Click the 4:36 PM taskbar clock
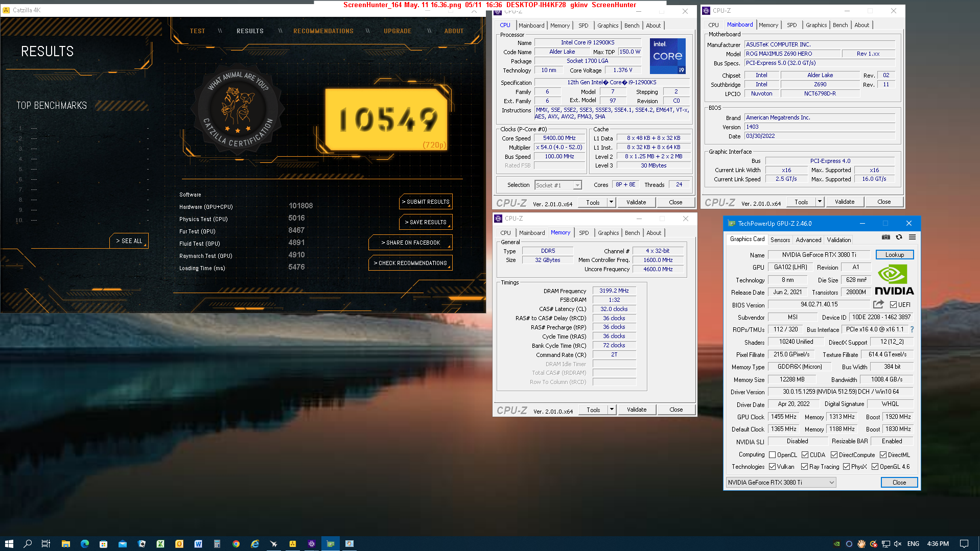 938,544
